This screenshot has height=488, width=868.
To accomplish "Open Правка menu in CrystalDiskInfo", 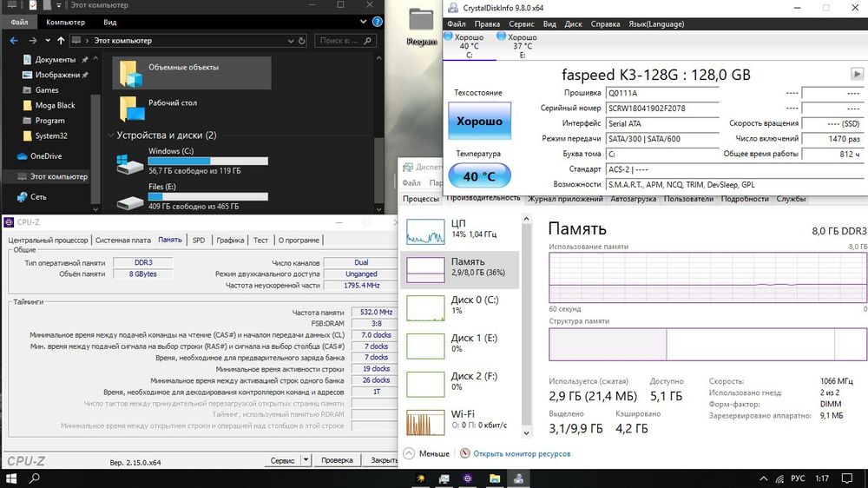I will [487, 23].
